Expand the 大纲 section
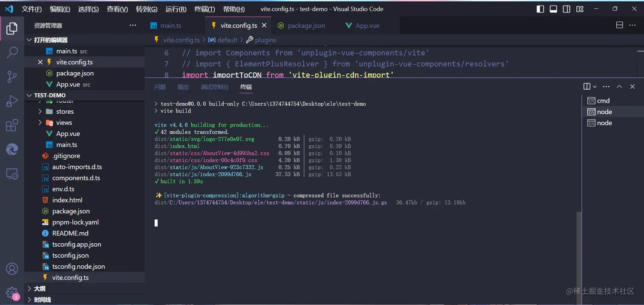This screenshot has height=305, width=644. coord(85,288)
